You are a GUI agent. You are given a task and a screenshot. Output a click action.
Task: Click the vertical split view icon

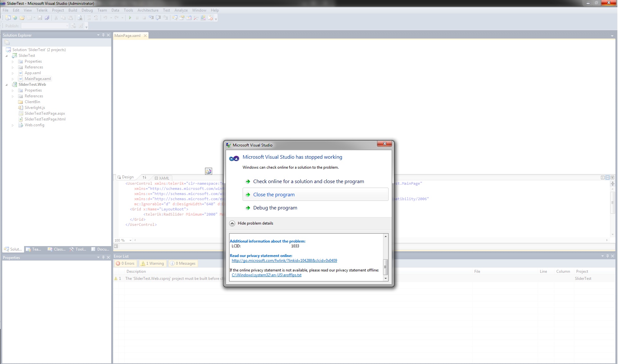[603, 177]
